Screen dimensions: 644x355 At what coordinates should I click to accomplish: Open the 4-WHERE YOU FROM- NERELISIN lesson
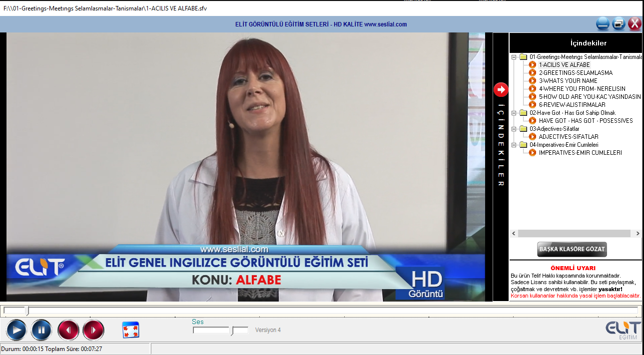point(582,89)
